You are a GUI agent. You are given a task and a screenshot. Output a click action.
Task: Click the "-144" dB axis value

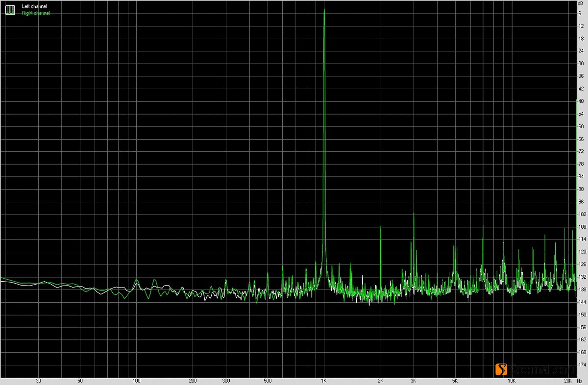click(x=582, y=302)
